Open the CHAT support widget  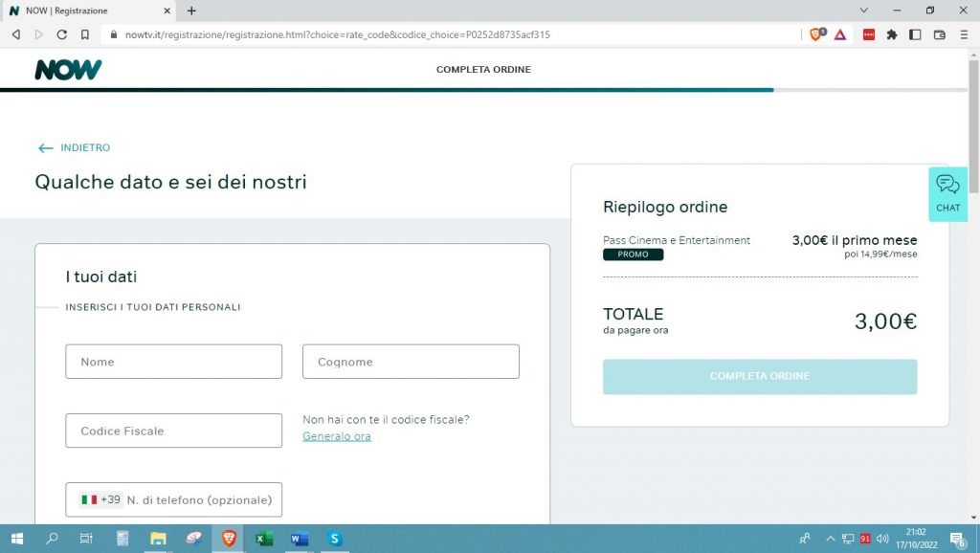[947, 194]
